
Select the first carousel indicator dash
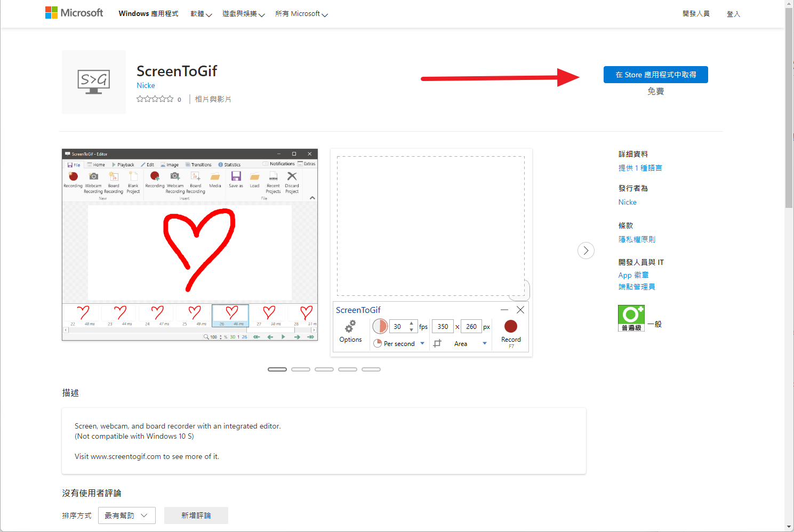coord(277,369)
